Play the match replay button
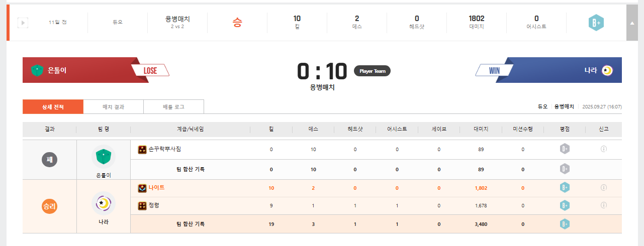This screenshot has height=246, width=644. 23,23
